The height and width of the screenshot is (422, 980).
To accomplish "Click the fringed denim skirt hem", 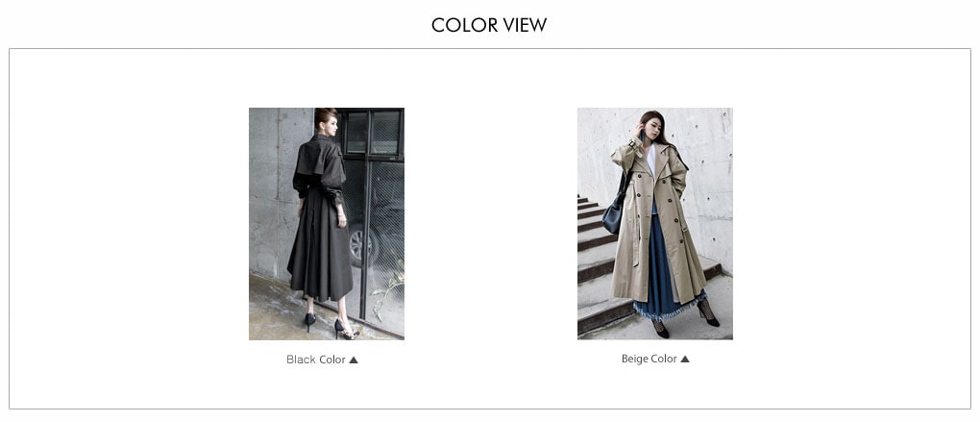I will point(669,309).
